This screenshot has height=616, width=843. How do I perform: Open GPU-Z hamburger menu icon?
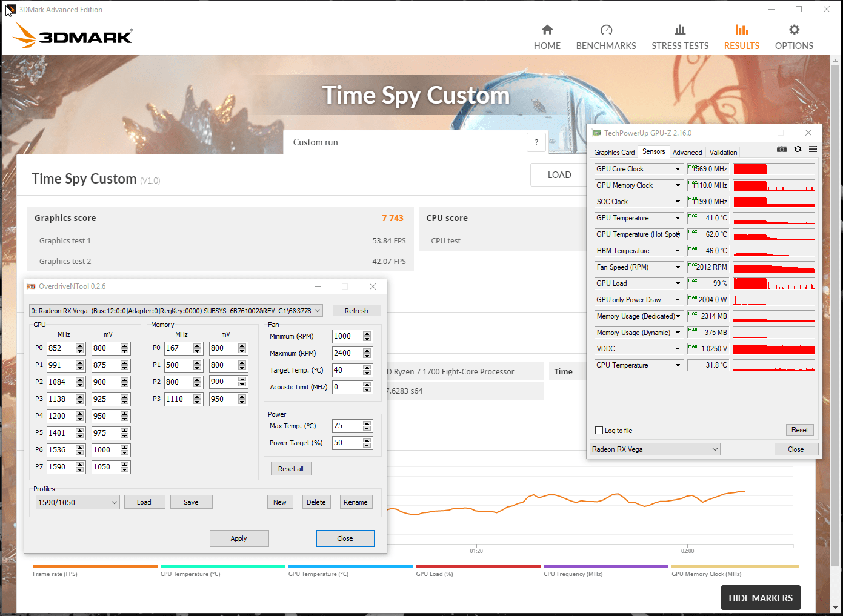813,149
